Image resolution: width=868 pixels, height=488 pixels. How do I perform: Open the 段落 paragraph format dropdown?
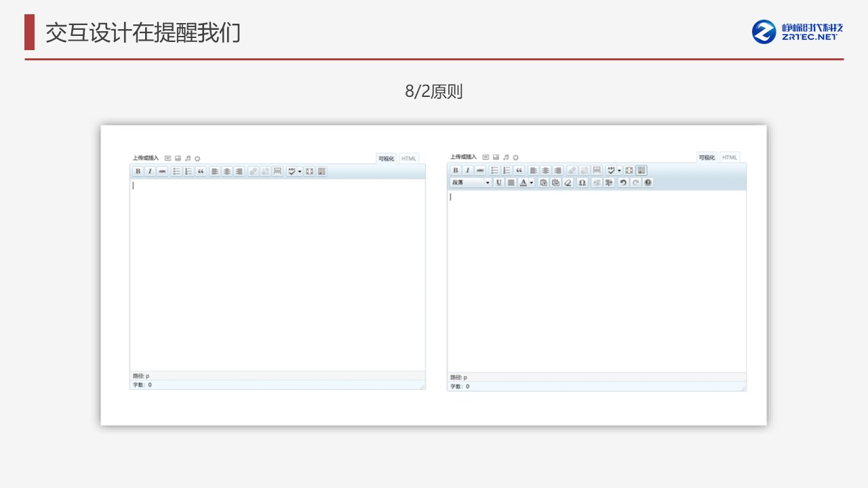(x=471, y=183)
